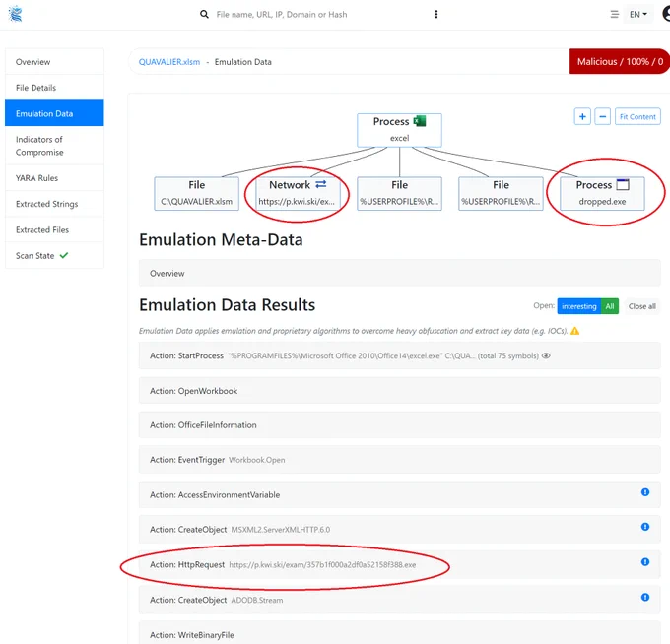Expand the Action: OfficeFileInformation row

[399, 425]
